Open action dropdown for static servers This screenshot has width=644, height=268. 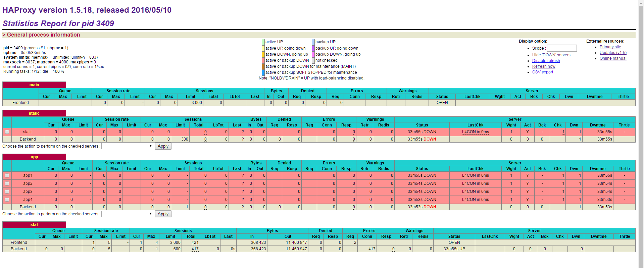pyautogui.click(x=128, y=146)
